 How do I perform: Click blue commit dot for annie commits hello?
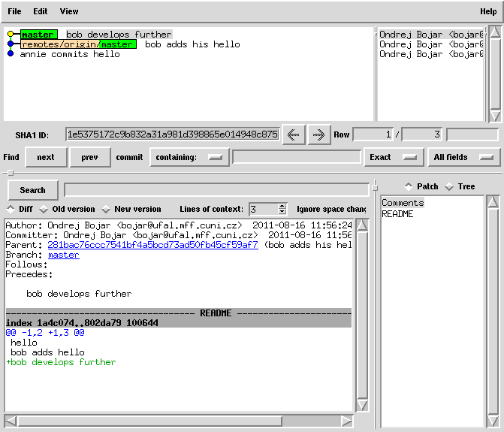point(11,54)
